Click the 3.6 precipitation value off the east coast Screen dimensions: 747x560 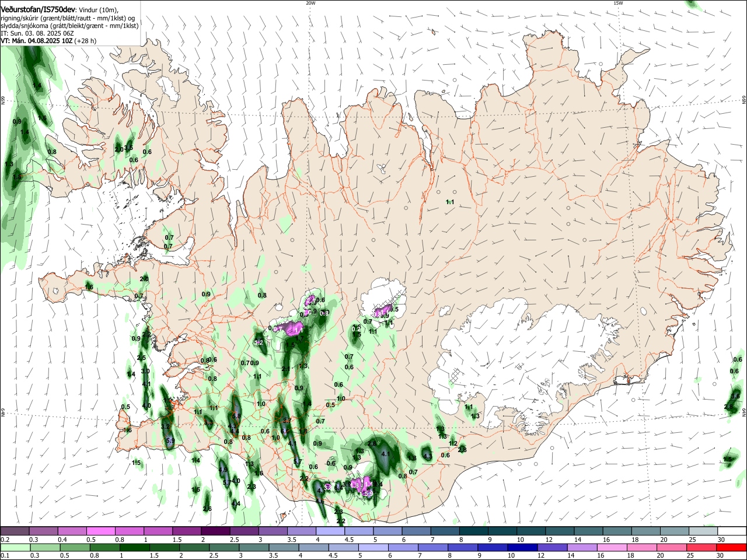point(735,397)
